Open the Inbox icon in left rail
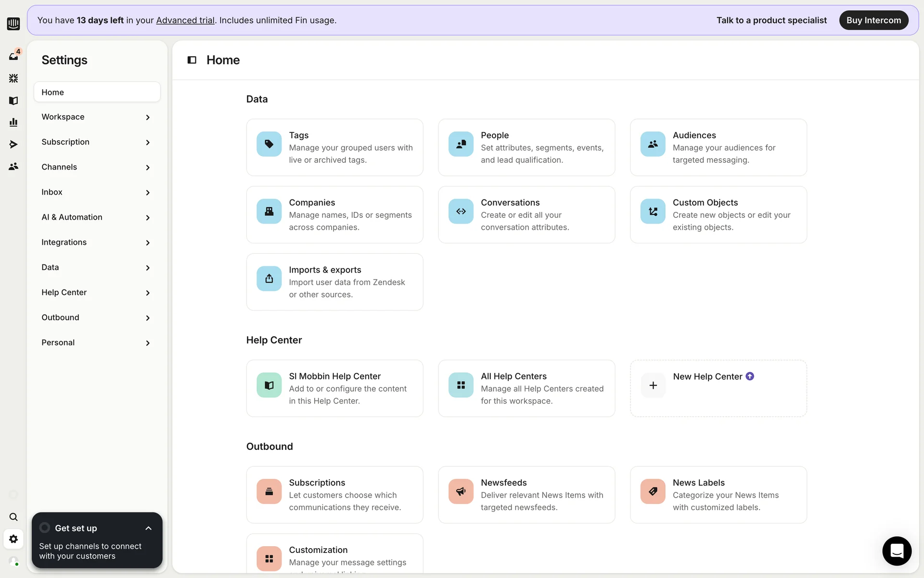The image size is (924, 578). 13,56
